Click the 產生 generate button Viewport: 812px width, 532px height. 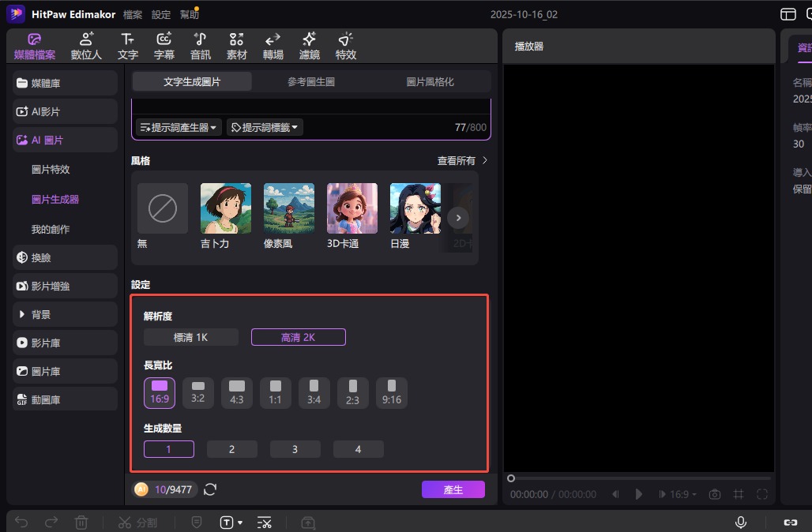point(453,489)
